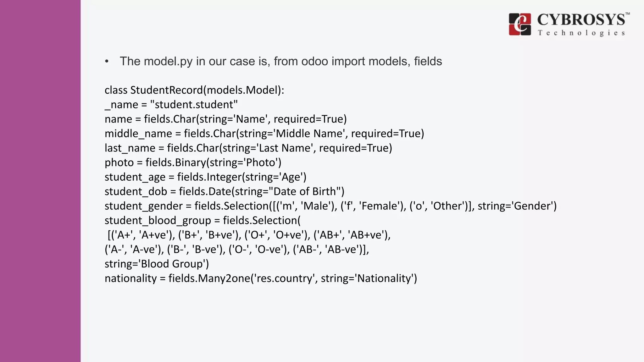This screenshot has width=644, height=362.
Task: Click the last_name field line
Action: [248, 148]
